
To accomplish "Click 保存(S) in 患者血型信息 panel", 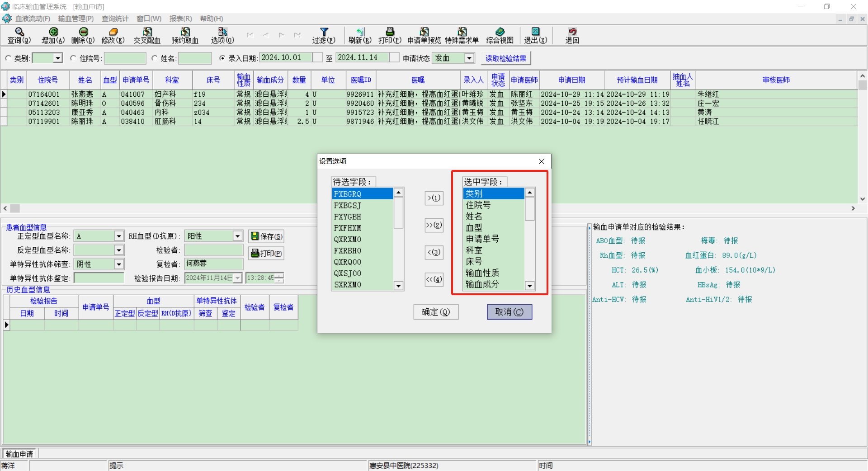I will pos(266,236).
